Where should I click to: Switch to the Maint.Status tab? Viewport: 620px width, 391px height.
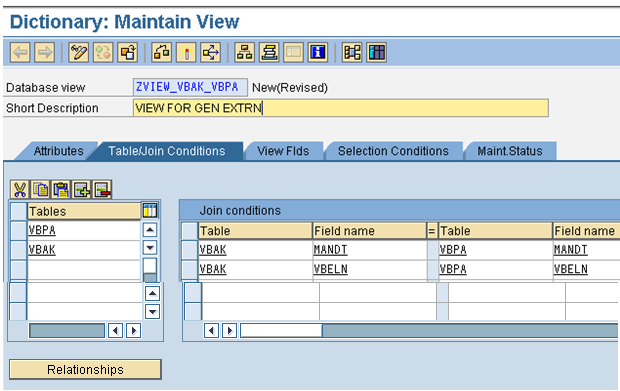(510, 151)
